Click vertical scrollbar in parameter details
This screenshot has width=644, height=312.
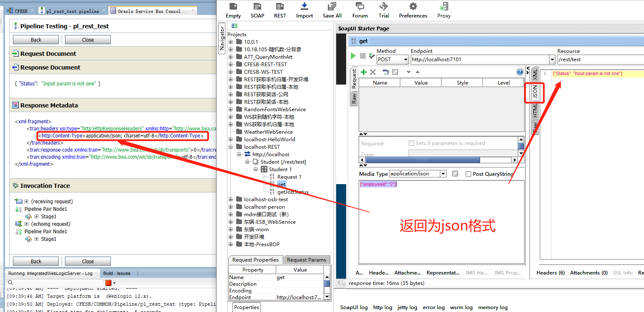[x=521, y=147]
